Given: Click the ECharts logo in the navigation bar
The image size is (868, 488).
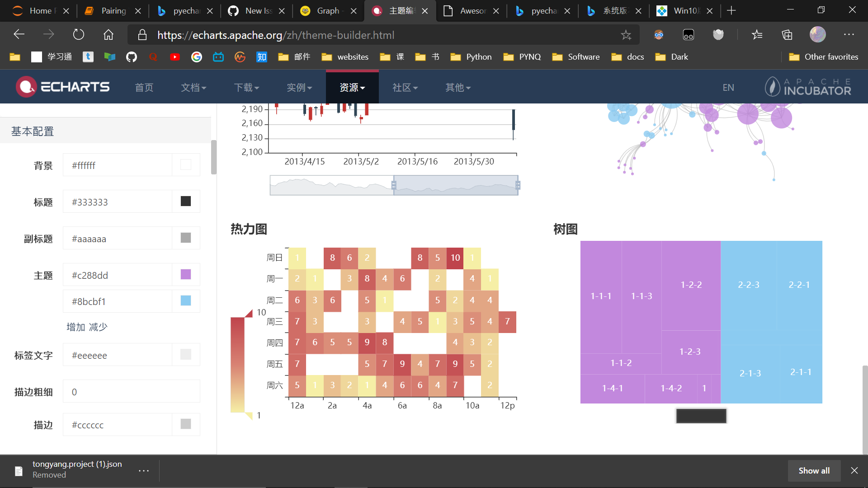Looking at the screenshot, I should (62, 86).
